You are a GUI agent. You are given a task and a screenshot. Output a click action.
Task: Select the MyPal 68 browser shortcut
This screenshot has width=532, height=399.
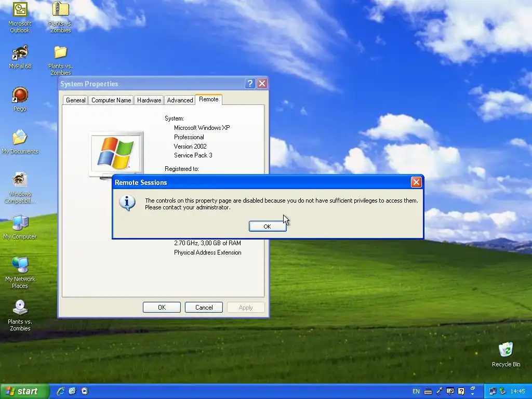20,57
